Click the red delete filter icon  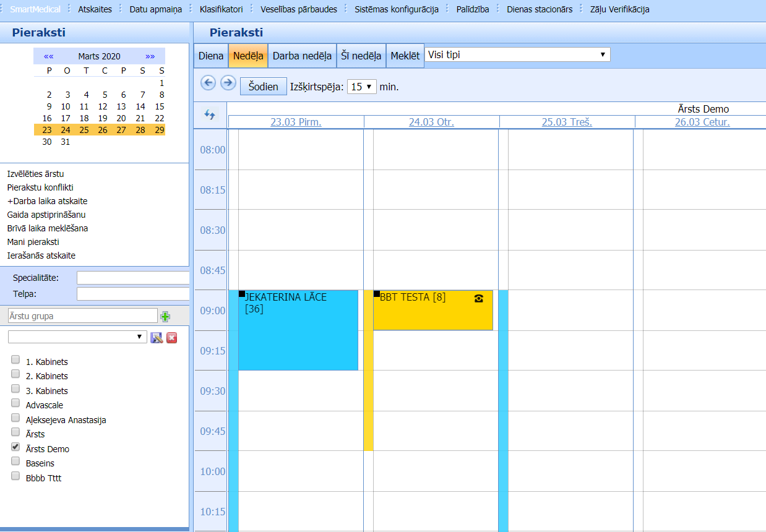pyautogui.click(x=172, y=337)
